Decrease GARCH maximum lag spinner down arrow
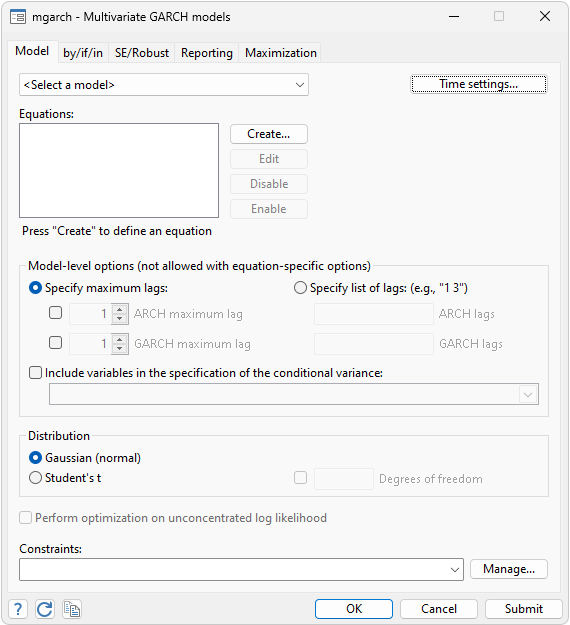 tap(120, 348)
